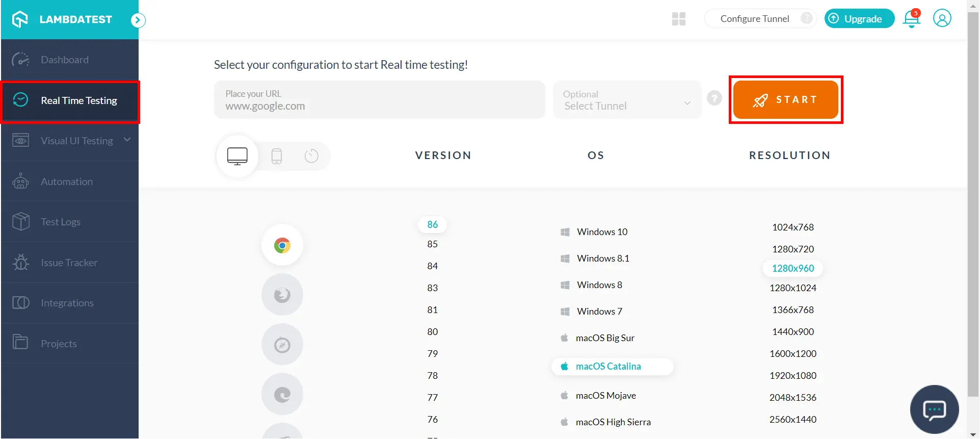Switch to mobile device mode
The width and height of the screenshot is (980, 439).
pyautogui.click(x=277, y=156)
